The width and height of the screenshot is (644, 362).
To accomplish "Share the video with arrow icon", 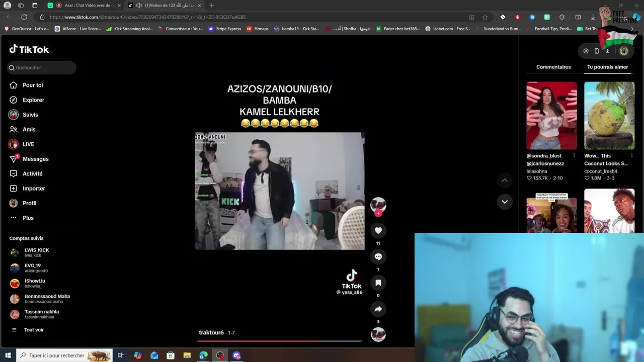I will pyautogui.click(x=378, y=309).
